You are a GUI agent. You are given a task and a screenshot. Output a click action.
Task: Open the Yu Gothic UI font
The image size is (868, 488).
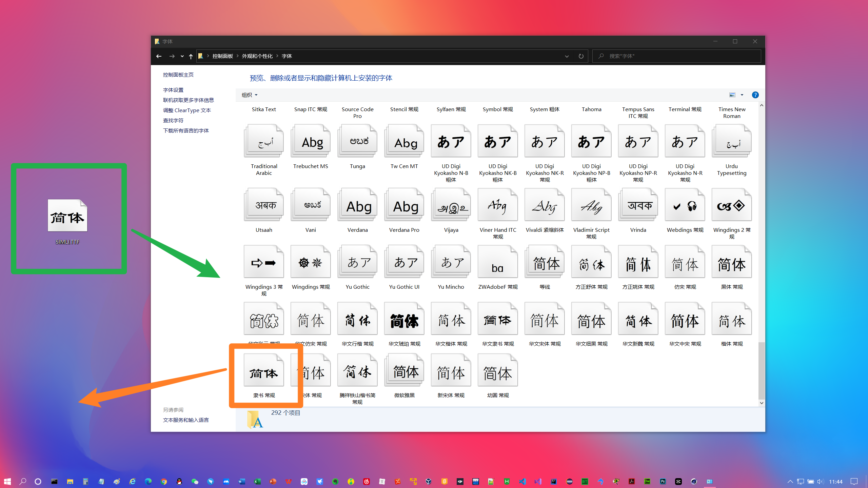(404, 262)
